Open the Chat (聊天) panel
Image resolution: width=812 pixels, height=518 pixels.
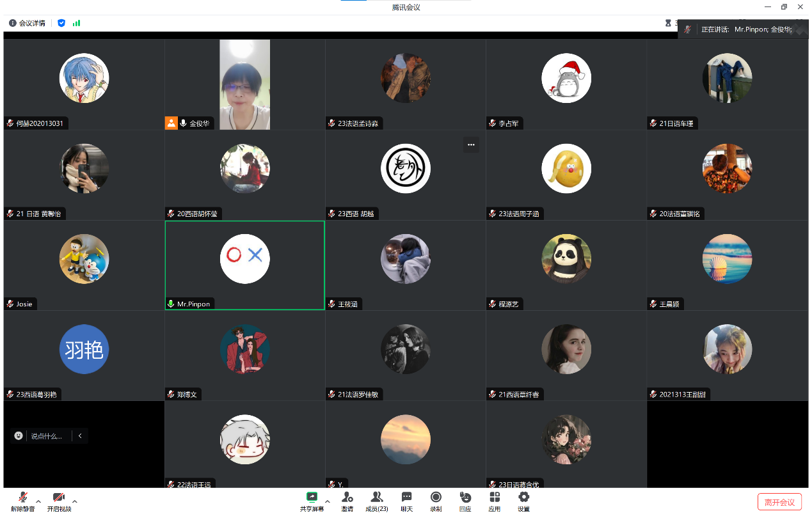(406, 497)
